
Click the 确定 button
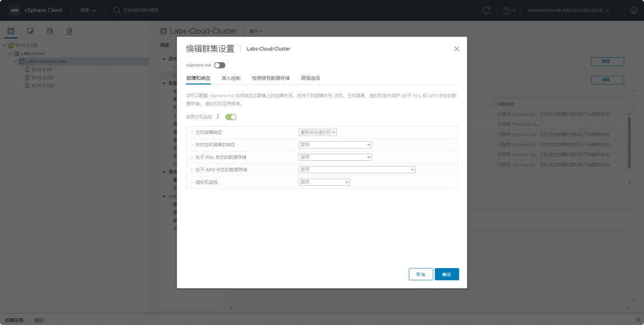coord(447,274)
